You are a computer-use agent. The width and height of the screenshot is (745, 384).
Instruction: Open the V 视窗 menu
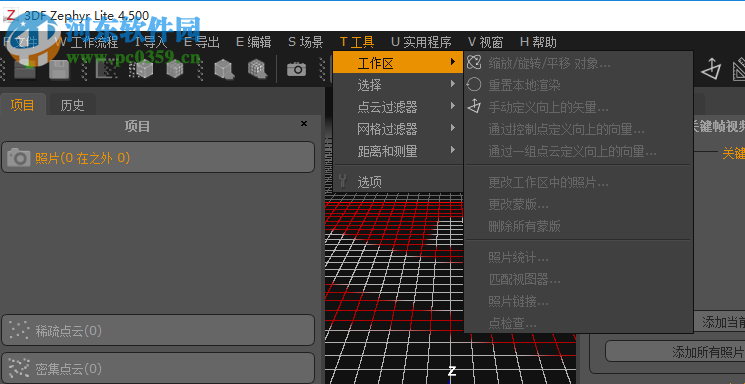point(485,42)
